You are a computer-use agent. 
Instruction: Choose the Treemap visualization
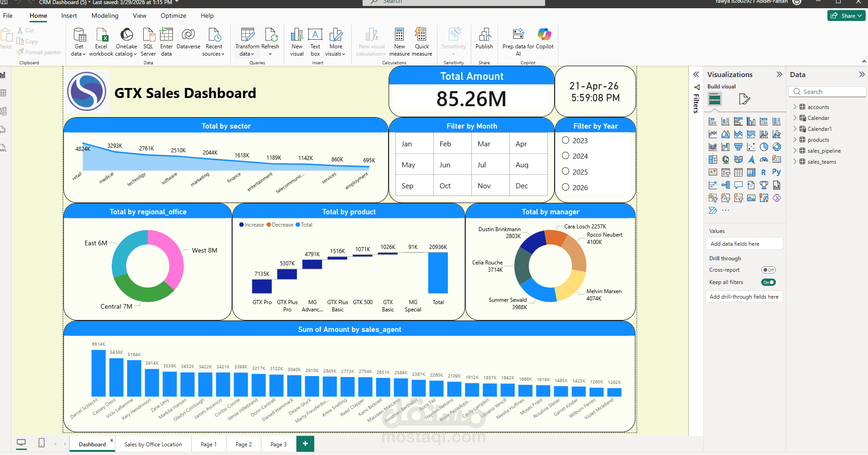[713, 160]
